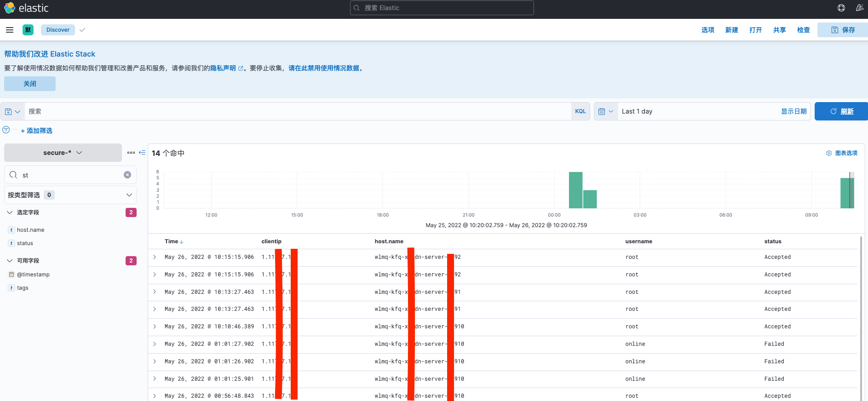Expand the row at 01:01:25.901
The image size is (868, 401).
[155, 379]
